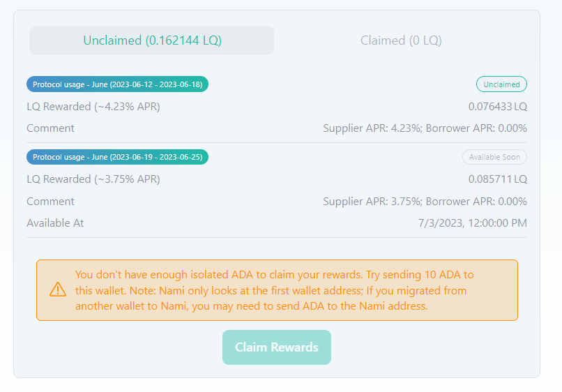Click the Comment label in the second reward
The width and height of the screenshot is (562, 392).
50,202
